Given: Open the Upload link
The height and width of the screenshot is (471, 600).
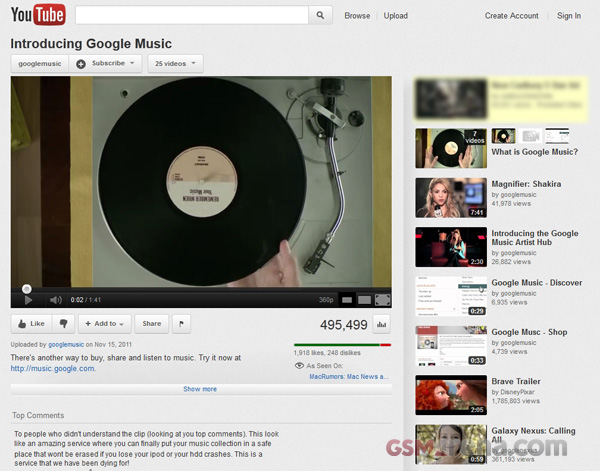Looking at the screenshot, I should pyautogui.click(x=396, y=16).
